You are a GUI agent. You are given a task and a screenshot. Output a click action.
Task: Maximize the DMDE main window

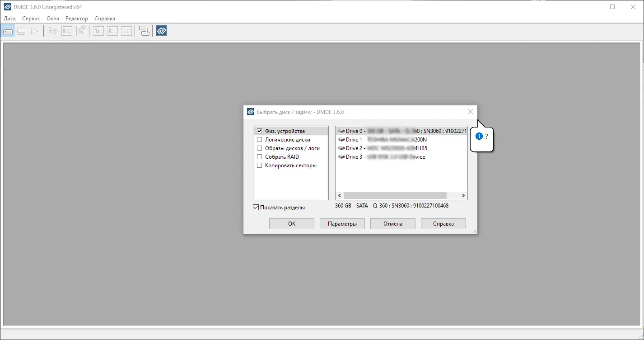[612, 7]
